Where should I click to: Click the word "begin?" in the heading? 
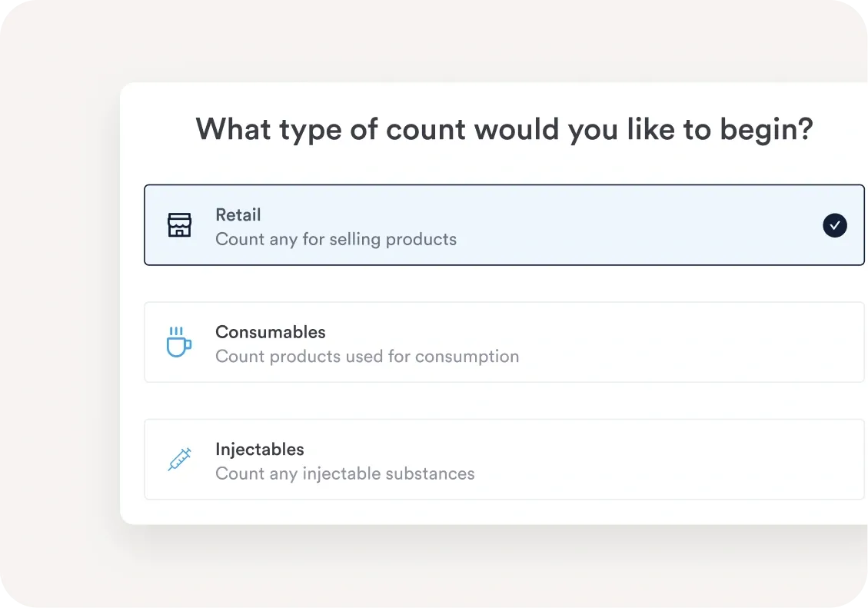766,129
